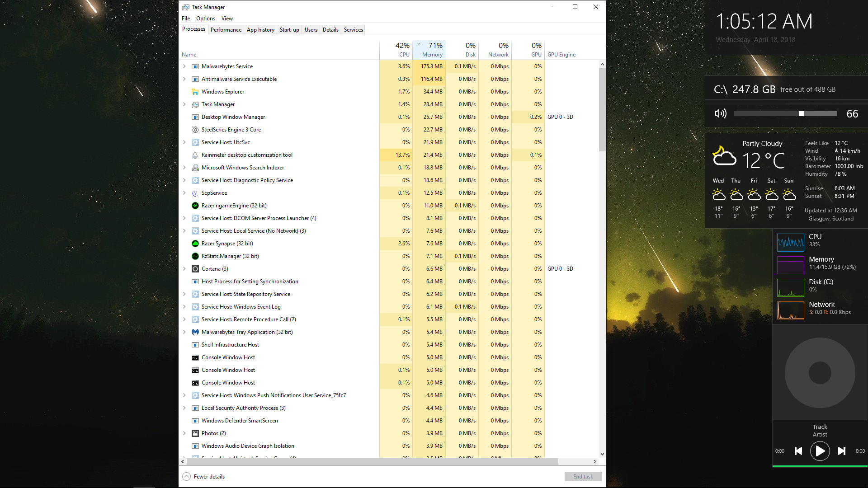Switch to the App history tab

260,30
